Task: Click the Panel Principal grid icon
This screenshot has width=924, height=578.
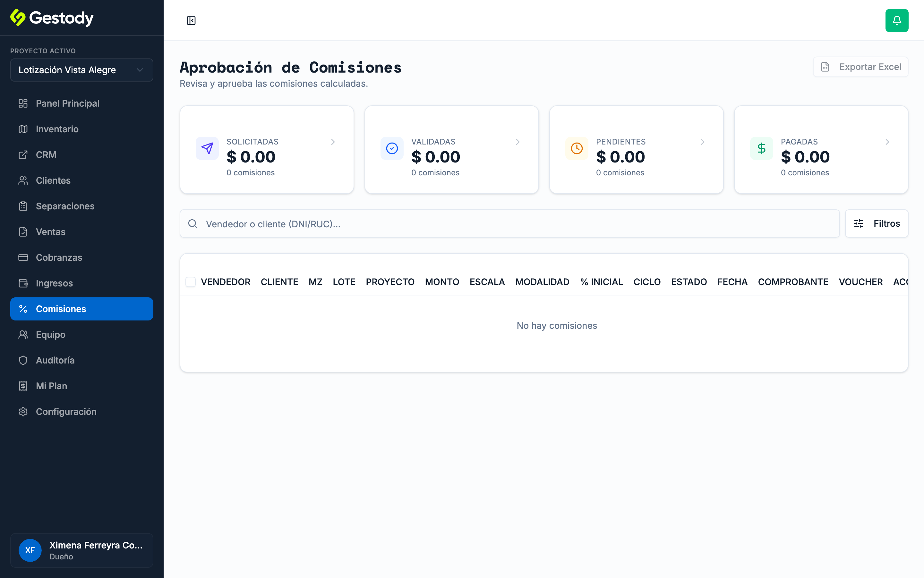Action: (x=23, y=104)
